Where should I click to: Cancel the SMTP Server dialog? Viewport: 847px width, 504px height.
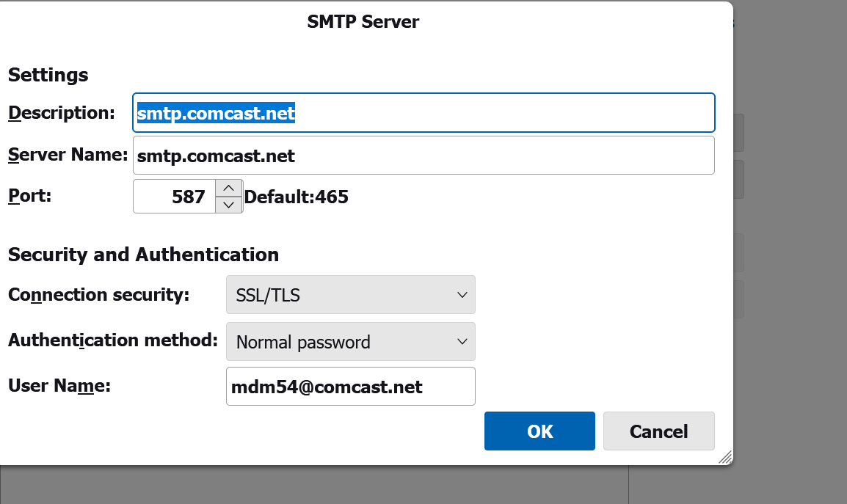coord(658,431)
